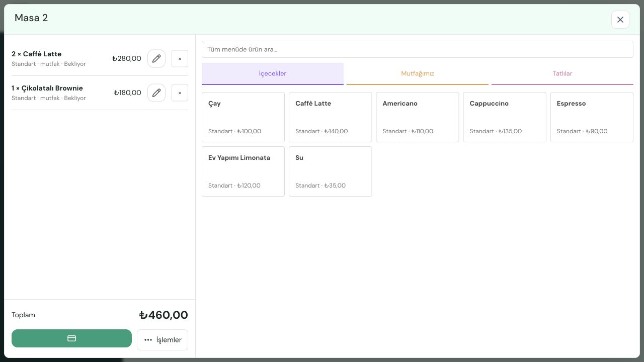Add Americano to the order
This screenshot has height=362, width=644.
[x=418, y=117]
